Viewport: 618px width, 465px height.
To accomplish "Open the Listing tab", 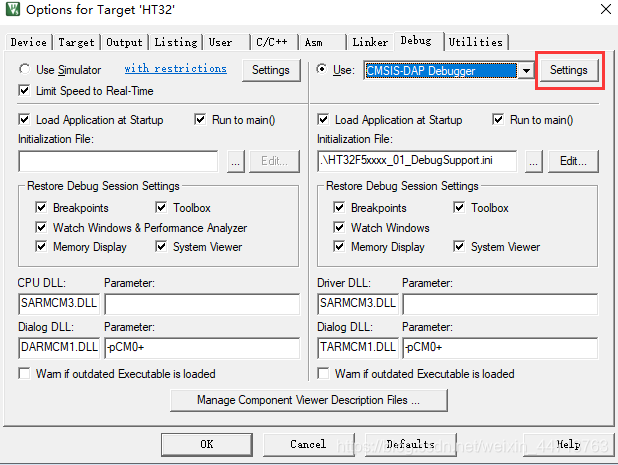I will pos(176,42).
